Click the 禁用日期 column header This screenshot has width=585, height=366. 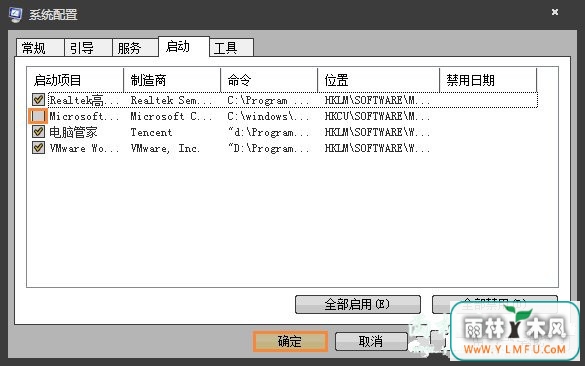pos(488,80)
